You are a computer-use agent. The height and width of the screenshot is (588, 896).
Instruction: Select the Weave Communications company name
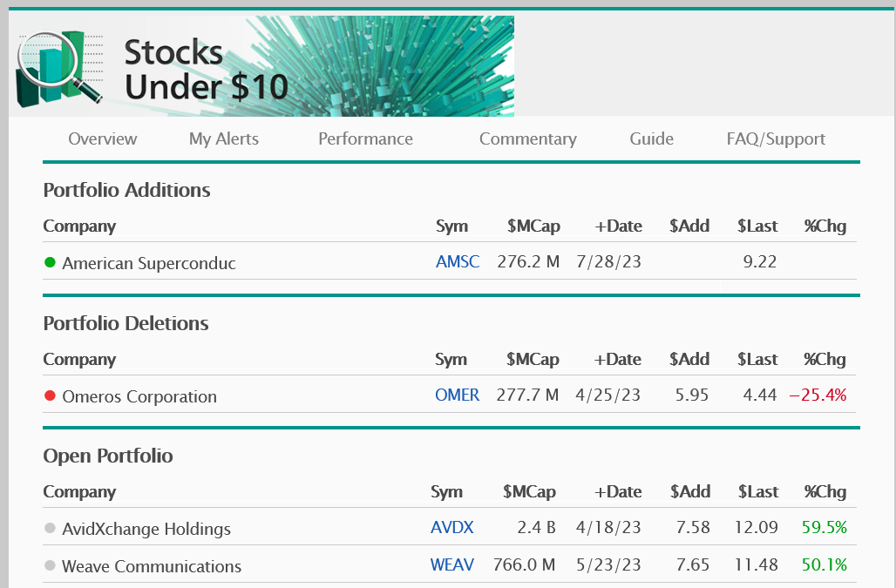(152, 566)
